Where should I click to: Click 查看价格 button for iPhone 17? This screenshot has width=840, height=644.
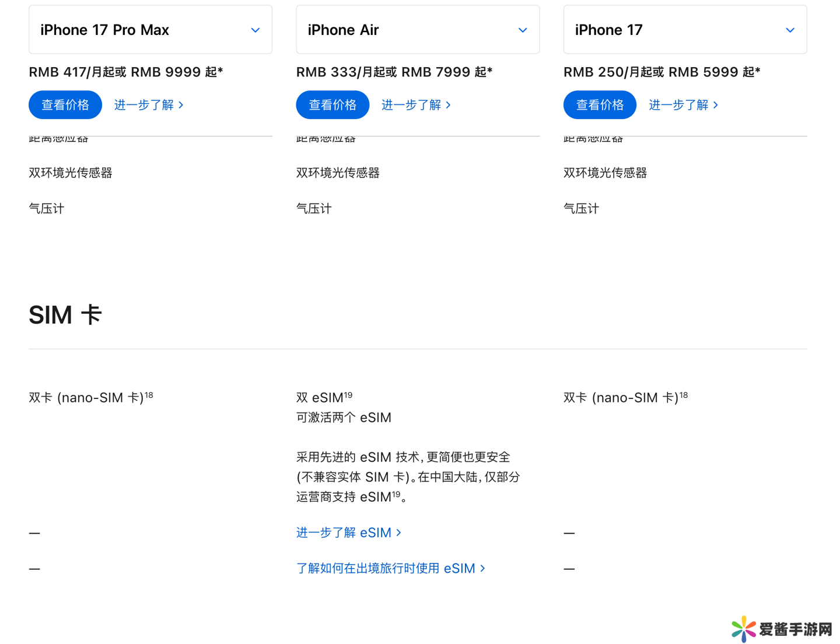pos(600,105)
